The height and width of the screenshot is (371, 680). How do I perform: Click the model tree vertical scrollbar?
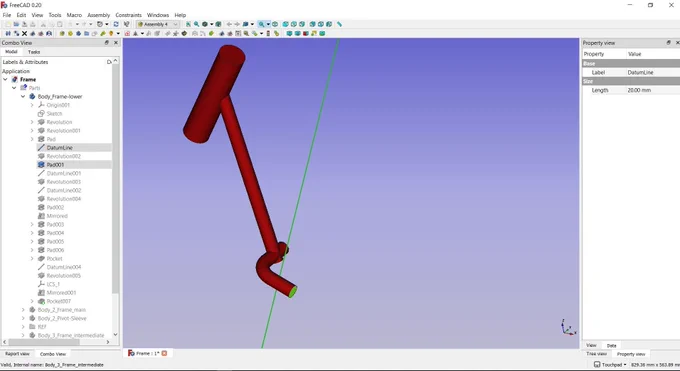click(x=115, y=178)
